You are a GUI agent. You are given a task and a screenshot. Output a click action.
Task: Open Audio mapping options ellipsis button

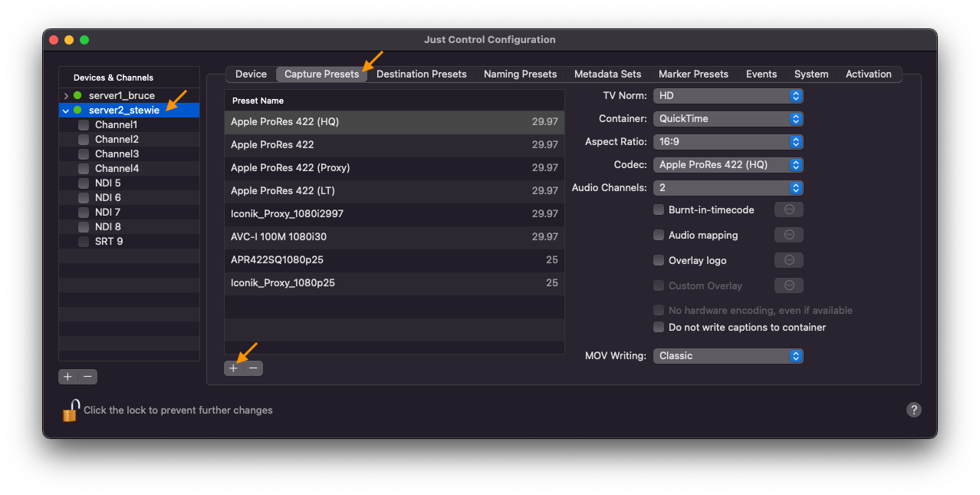pyautogui.click(x=789, y=235)
